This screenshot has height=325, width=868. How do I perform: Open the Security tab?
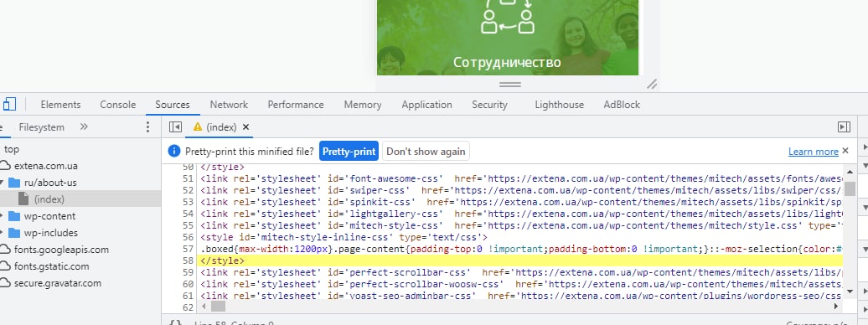489,105
